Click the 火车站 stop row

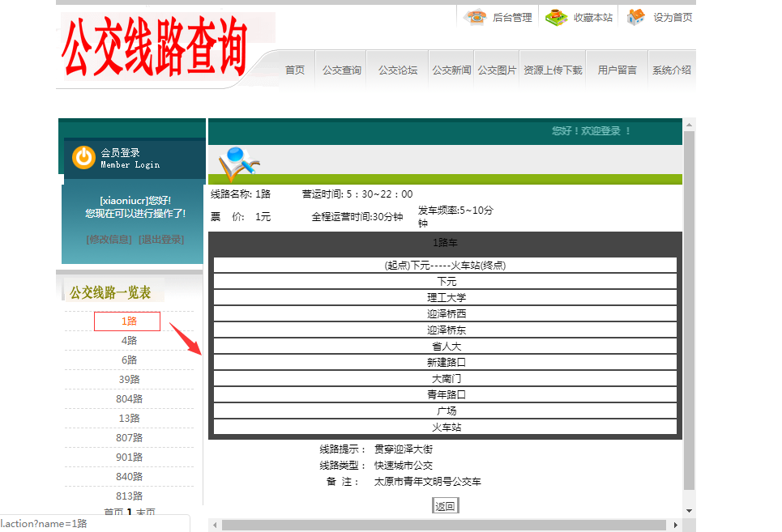446,427
